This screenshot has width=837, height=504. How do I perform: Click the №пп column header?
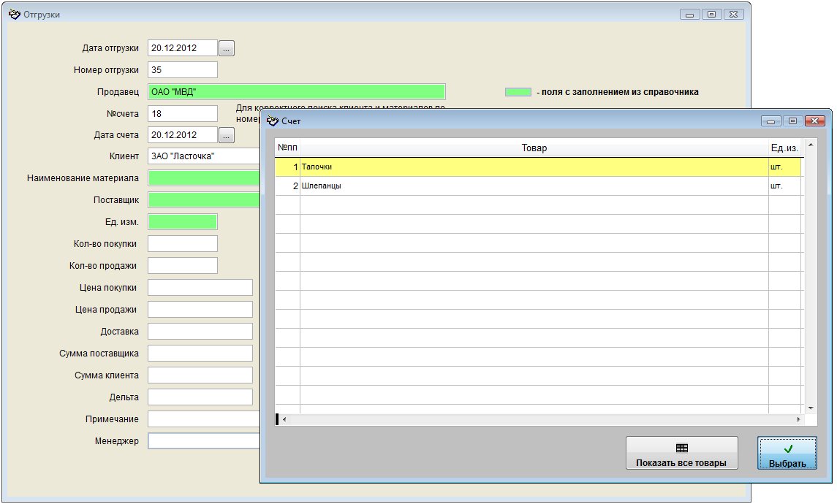(x=287, y=148)
